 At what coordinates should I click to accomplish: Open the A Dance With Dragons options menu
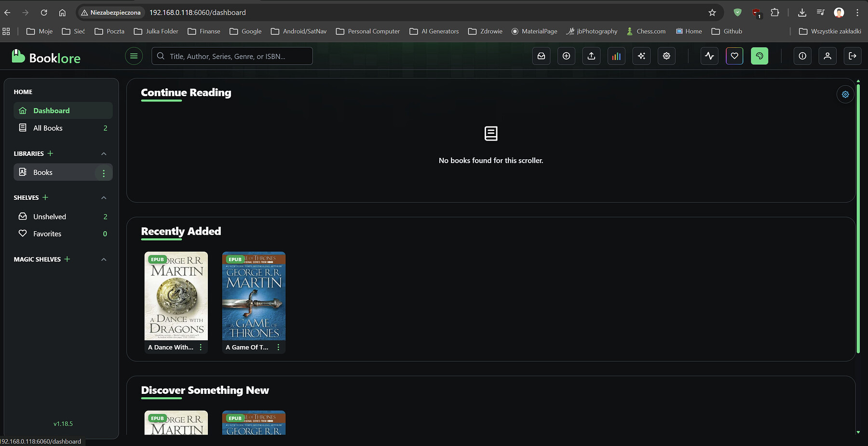pyautogui.click(x=201, y=347)
